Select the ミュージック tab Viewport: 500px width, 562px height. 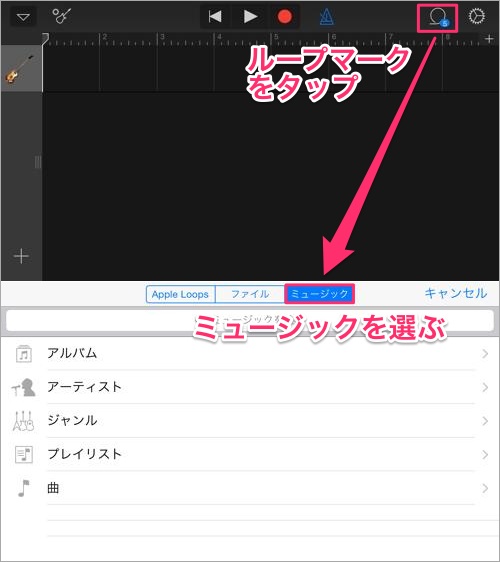[x=319, y=294]
